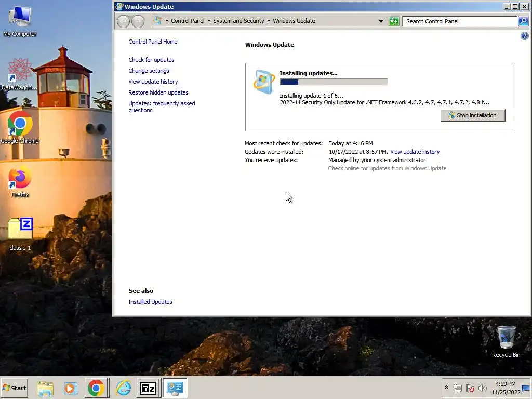The height and width of the screenshot is (399, 532).
Task: Open the Action Center flag icon
Action: (470, 388)
